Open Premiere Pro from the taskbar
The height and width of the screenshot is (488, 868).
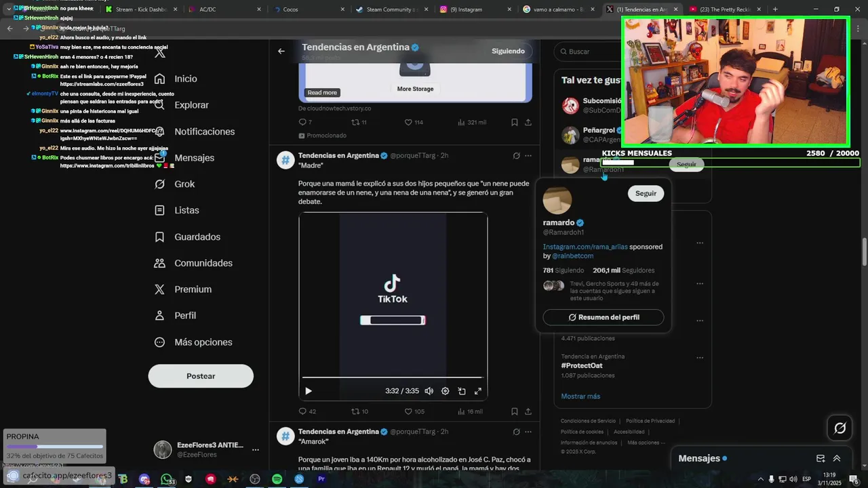click(321, 479)
